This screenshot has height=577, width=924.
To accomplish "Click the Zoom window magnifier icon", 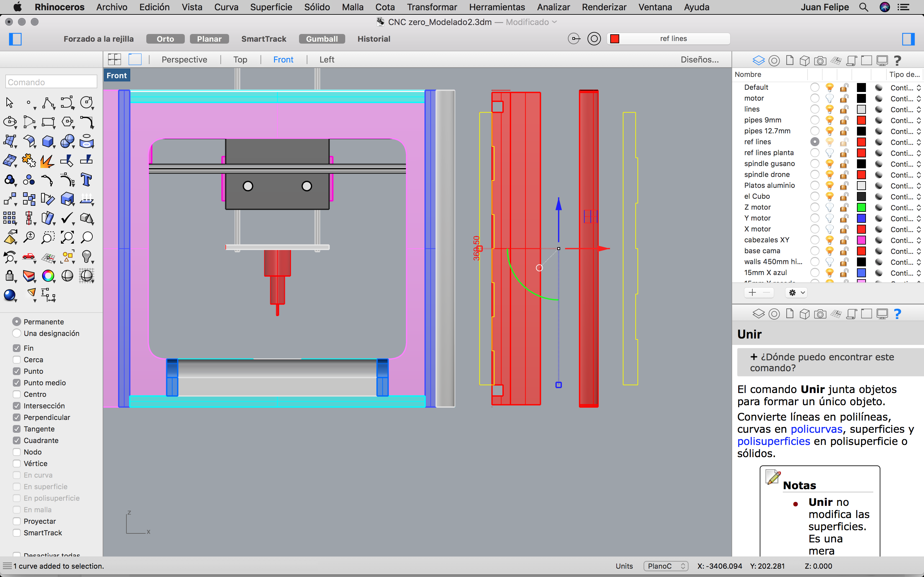I will 48,237.
